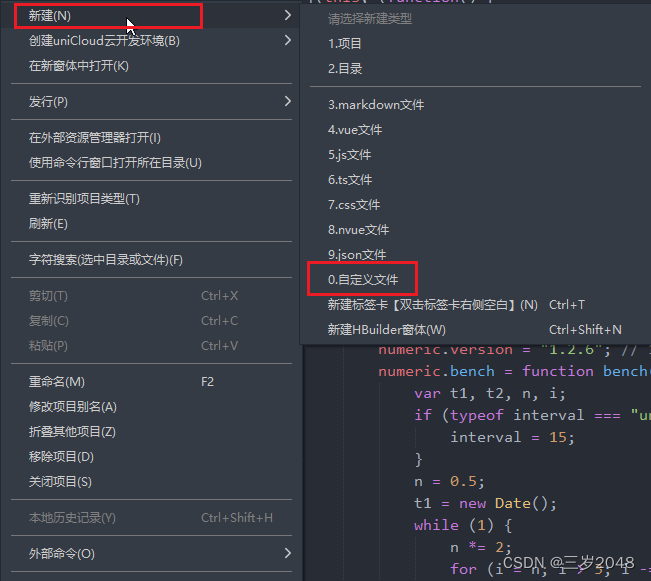Choose 在新窗体中打开(K)
This screenshot has height=581, width=651.
(x=151, y=66)
